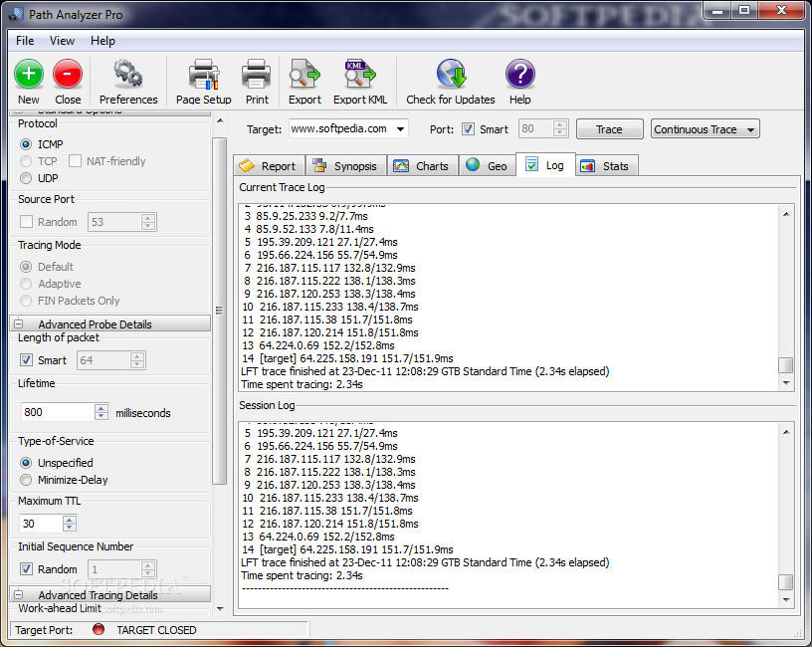Click the panel splitter grip handle
812x647 pixels.
tap(219, 311)
